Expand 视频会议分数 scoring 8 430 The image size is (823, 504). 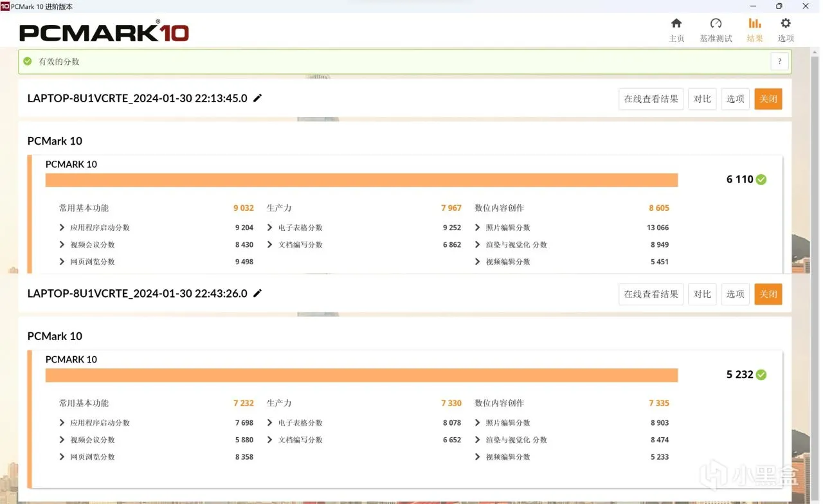62,244
